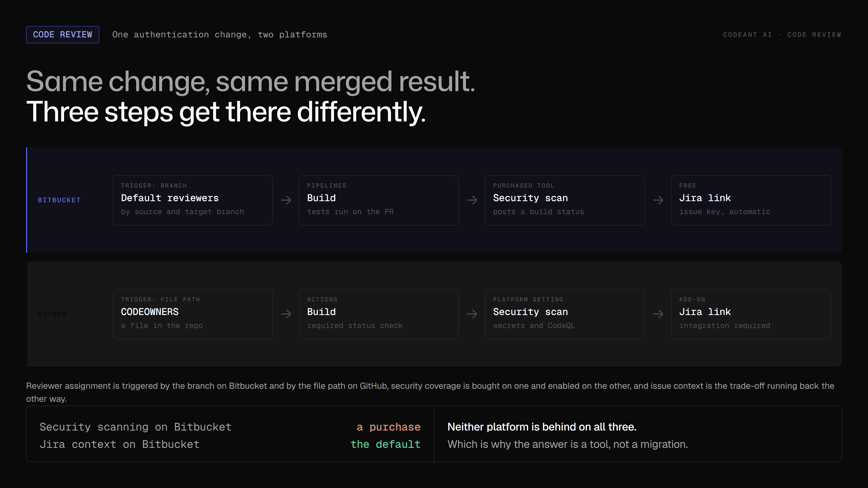The width and height of the screenshot is (868, 488).
Task: Click the arrow after Bitbucket Build card
Action: pyautogui.click(x=472, y=200)
